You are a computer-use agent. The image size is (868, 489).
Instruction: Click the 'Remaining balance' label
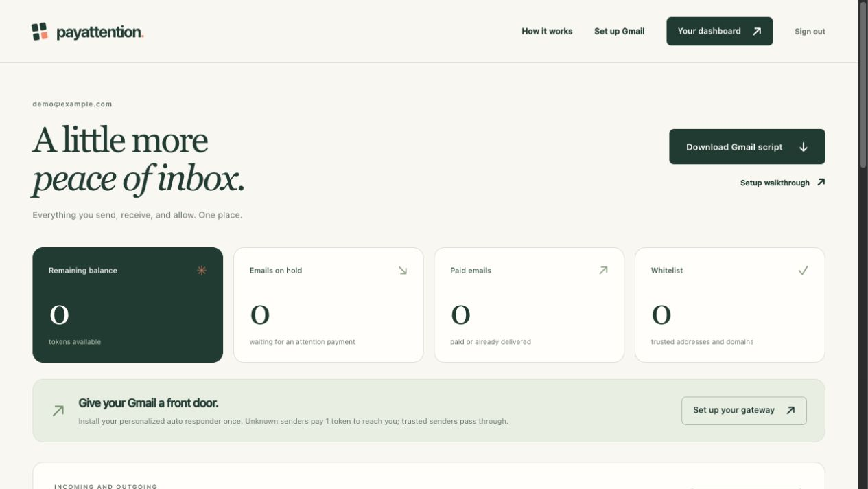83,271
